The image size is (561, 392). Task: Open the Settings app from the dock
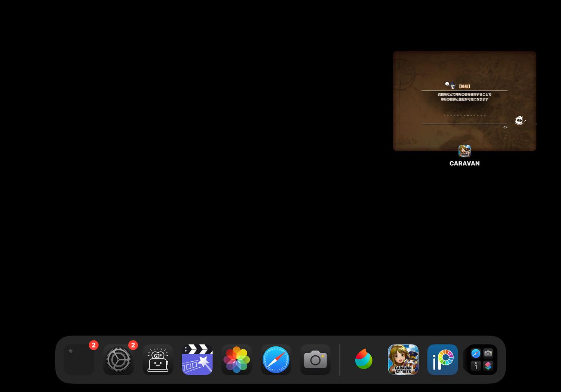click(119, 359)
